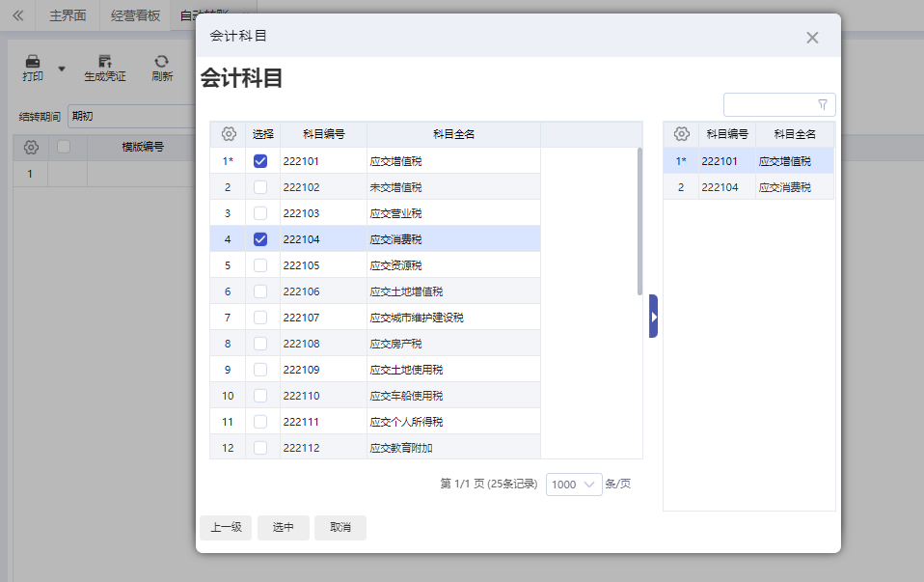Collapse the sidebar using the « icon
Viewport: 924px width, 582px height.
pyautogui.click(x=15, y=16)
